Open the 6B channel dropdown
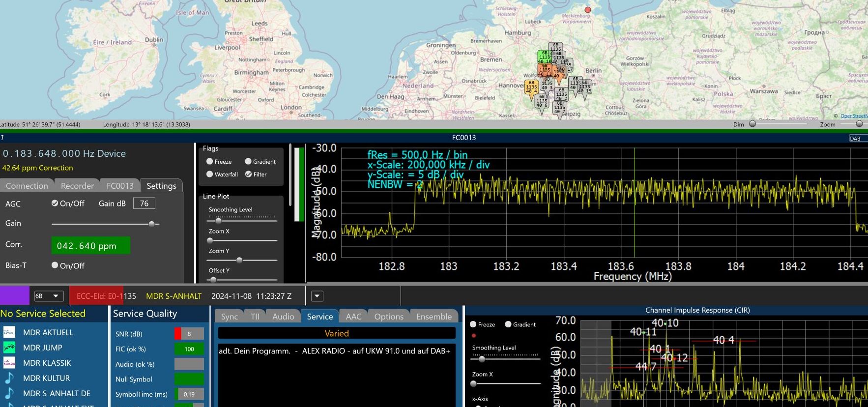 pyautogui.click(x=49, y=296)
